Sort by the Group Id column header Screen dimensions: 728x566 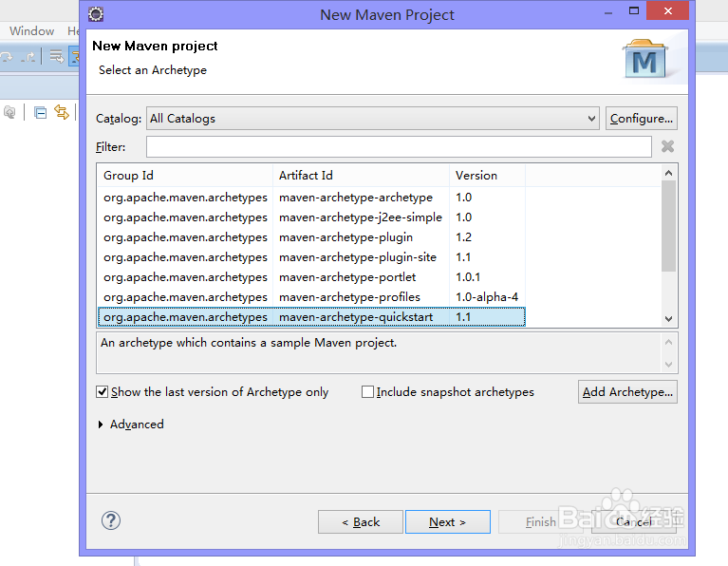185,175
